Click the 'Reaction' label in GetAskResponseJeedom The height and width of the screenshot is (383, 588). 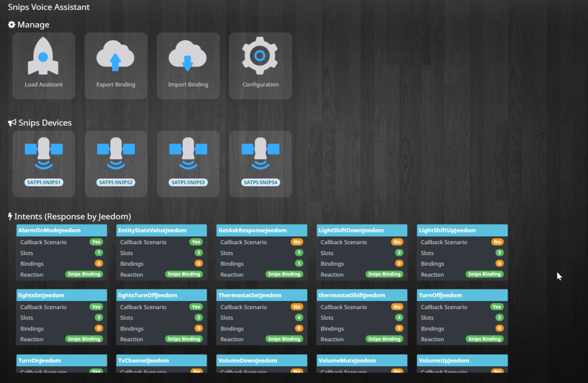tap(232, 274)
